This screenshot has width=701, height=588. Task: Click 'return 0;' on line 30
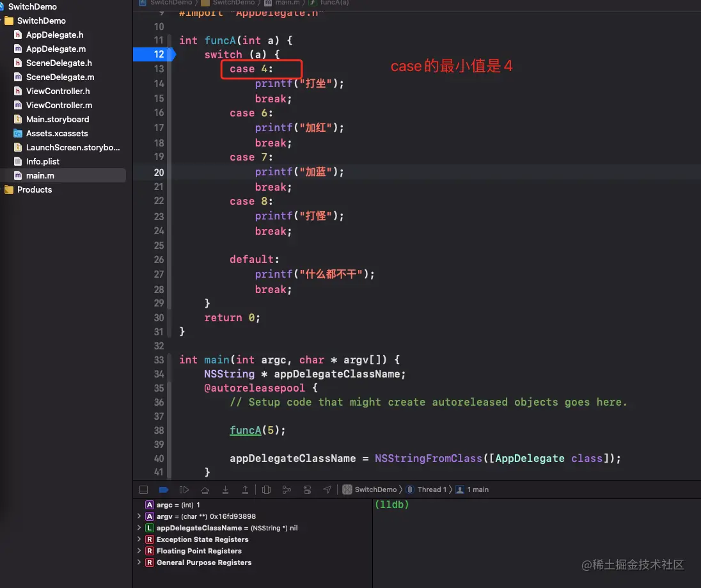[232, 317]
